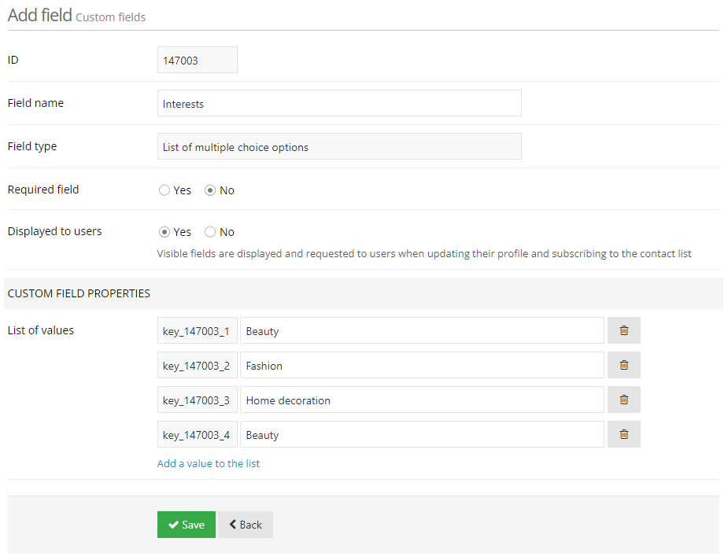Select the CUSTOM FIELD PROPERTIES heading
Viewport: 728px width, 560px height.
[79, 293]
